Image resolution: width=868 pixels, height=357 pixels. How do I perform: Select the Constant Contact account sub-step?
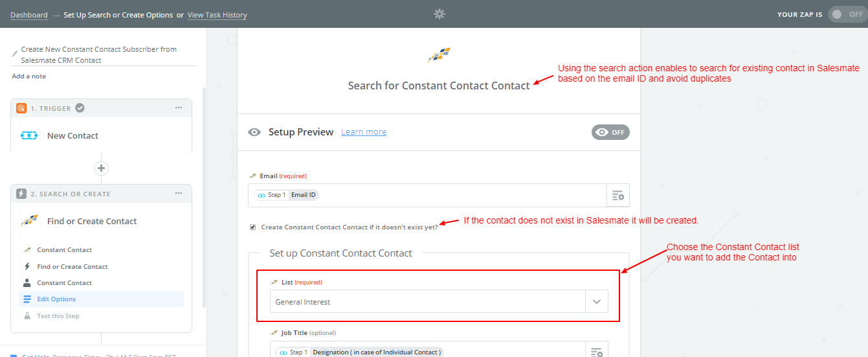(102, 282)
